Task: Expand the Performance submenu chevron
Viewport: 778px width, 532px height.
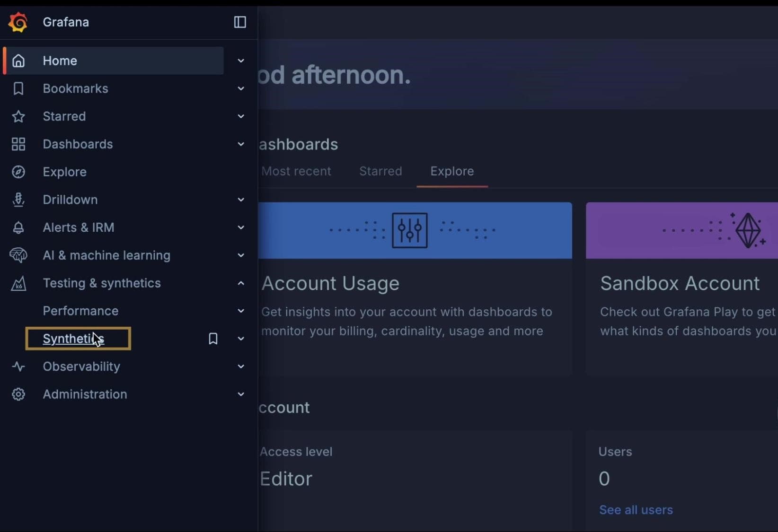Action: pos(241,311)
